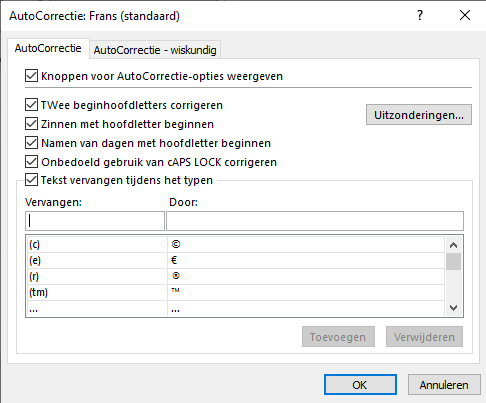Disable Namen van dagen met hoofdletter beginnen

click(31, 143)
